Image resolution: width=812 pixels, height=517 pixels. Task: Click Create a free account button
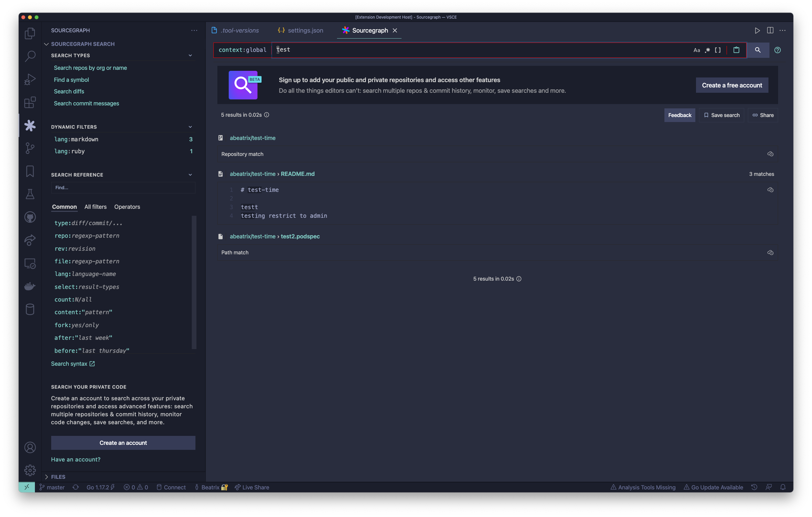pyautogui.click(x=732, y=85)
